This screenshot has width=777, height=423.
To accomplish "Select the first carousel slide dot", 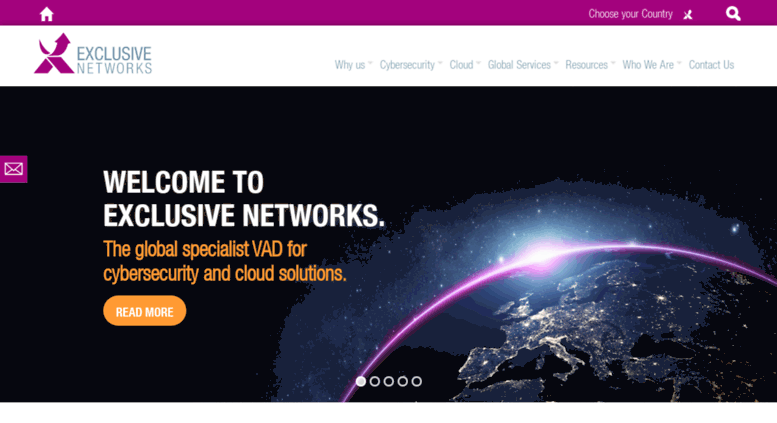I will (361, 381).
